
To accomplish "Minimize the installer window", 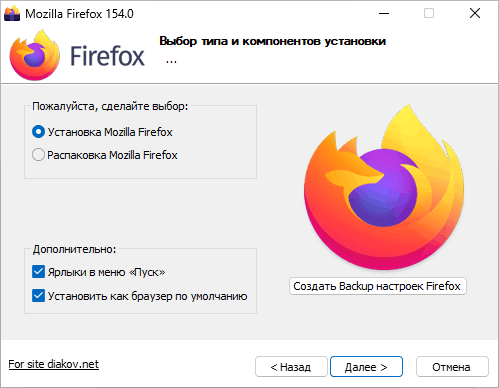I will [x=384, y=14].
